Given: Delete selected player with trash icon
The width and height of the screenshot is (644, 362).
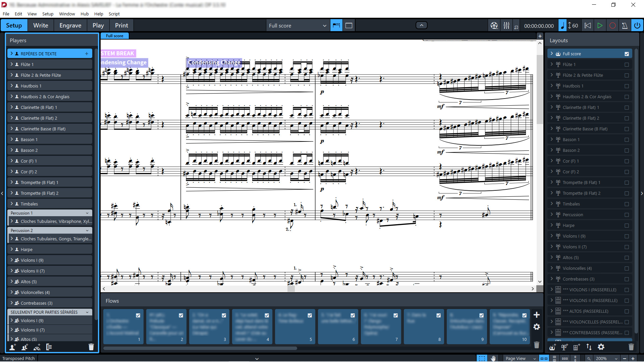Looking at the screenshot, I should (91, 347).
